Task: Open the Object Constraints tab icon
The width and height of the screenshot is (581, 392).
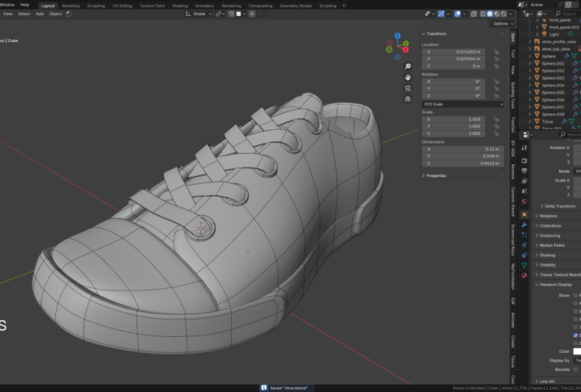Action: coord(524,255)
